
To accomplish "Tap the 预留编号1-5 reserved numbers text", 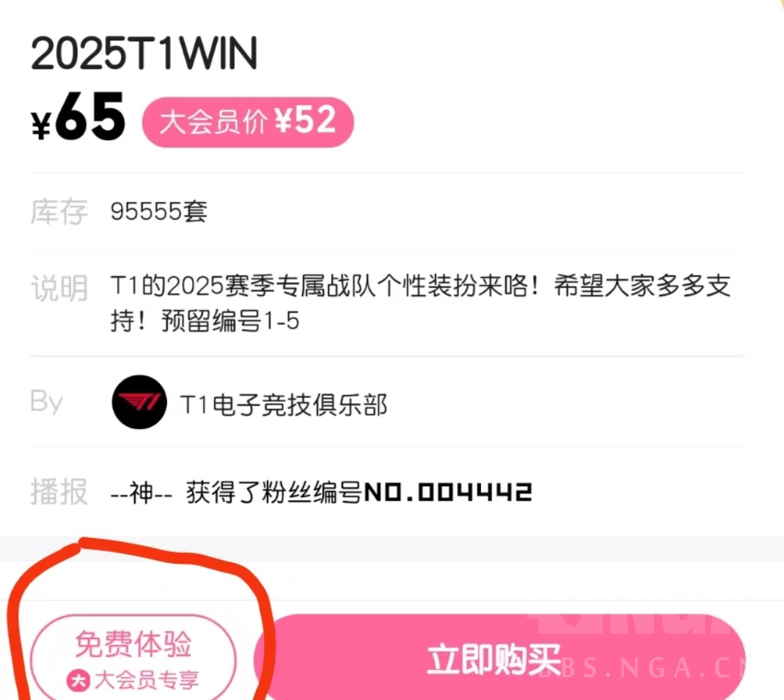I will tap(230, 321).
